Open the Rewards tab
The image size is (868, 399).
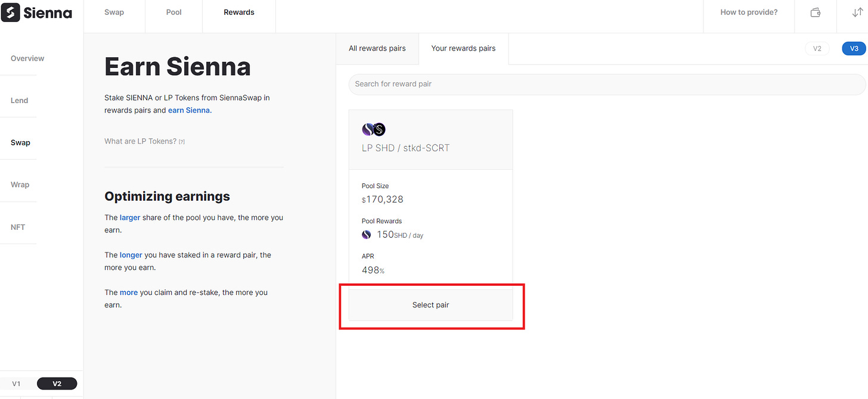239,13
